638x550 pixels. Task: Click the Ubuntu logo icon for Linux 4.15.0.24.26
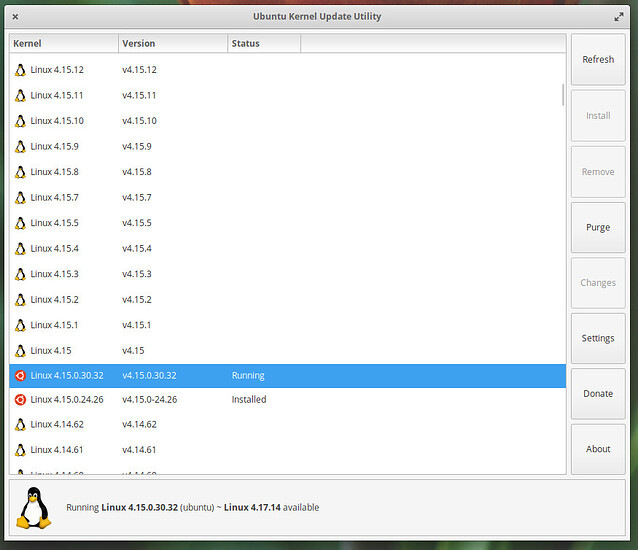tap(20, 400)
